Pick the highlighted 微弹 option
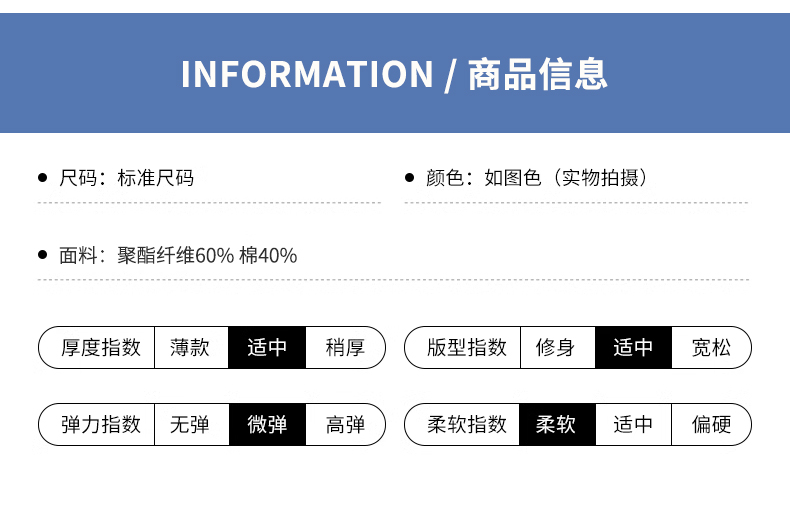 [x=267, y=425]
